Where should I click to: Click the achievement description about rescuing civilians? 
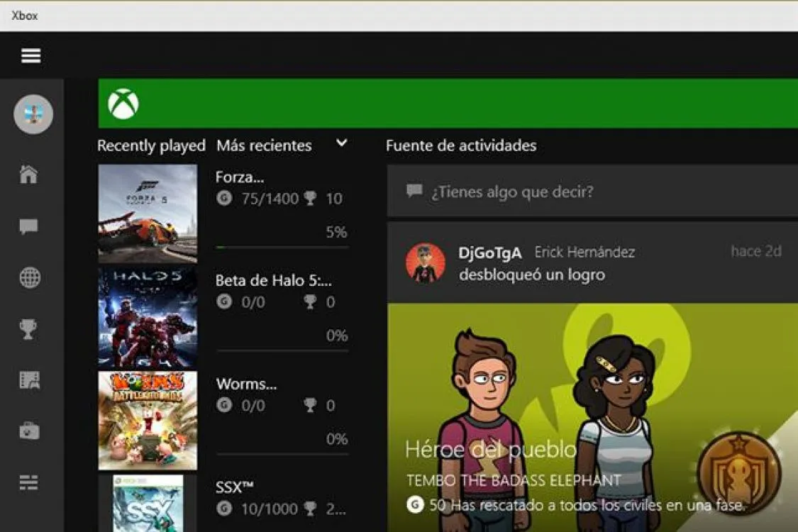[x=597, y=505]
